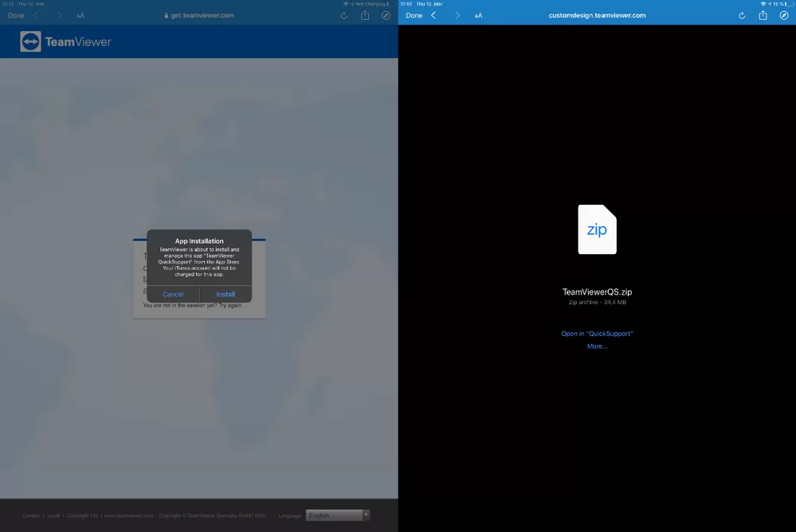Open the "Open in QuickSupport" link
Viewport: 796px width, 532px height.
coord(597,333)
